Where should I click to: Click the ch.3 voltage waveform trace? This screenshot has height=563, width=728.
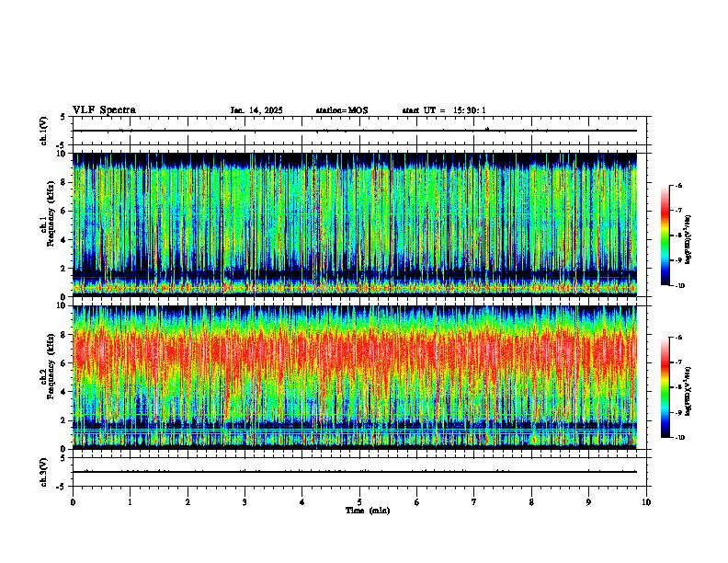point(355,472)
